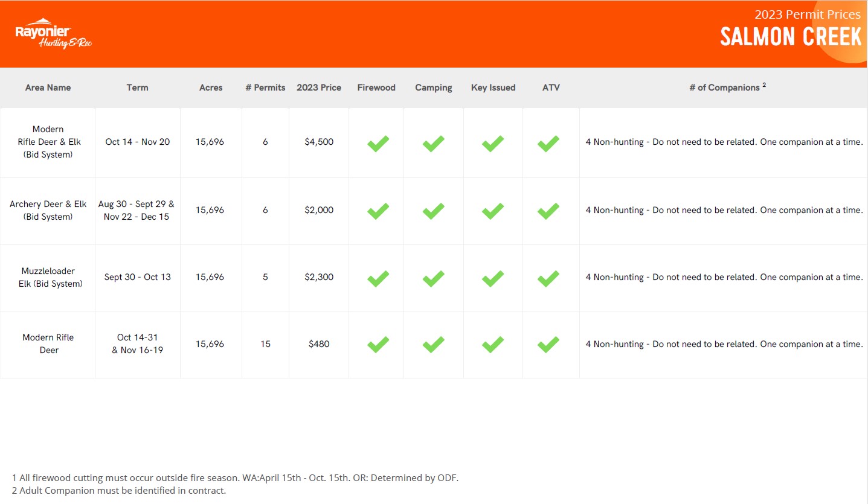
Task: Click Firewood checkmark in Muzzleloader Elk row
Action: [x=378, y=278]
